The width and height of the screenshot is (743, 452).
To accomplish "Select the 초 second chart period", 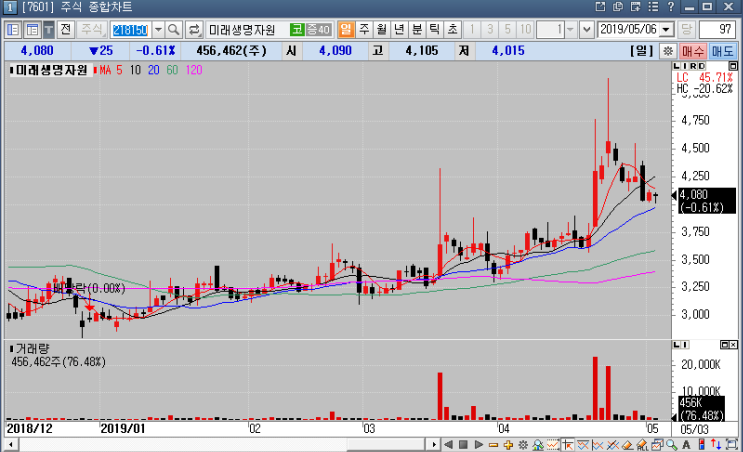I will 453,29.
